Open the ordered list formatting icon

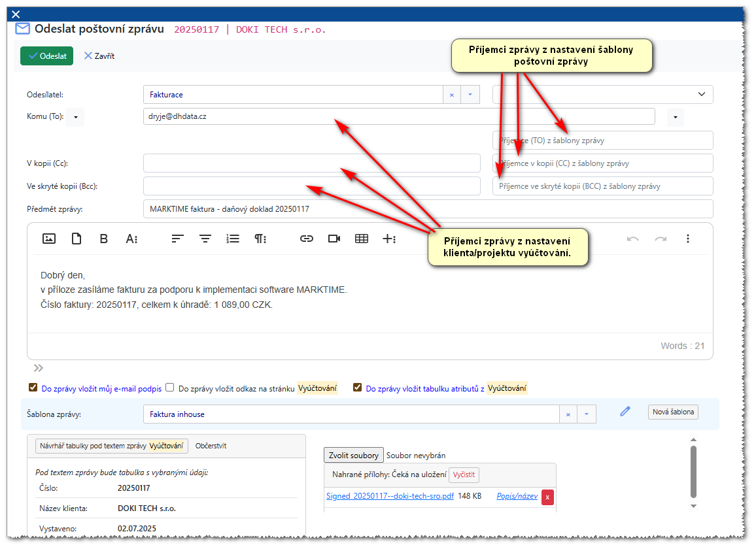pos(233,239)
